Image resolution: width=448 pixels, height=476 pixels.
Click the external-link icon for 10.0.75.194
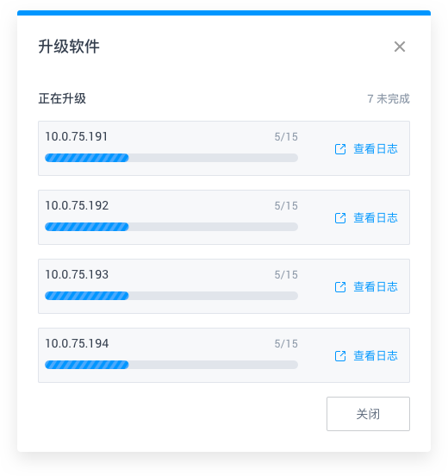coord(340,356)
